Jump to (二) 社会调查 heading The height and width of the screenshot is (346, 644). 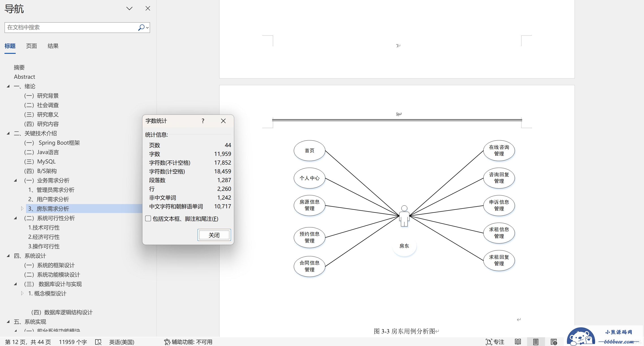click(41, 105)
